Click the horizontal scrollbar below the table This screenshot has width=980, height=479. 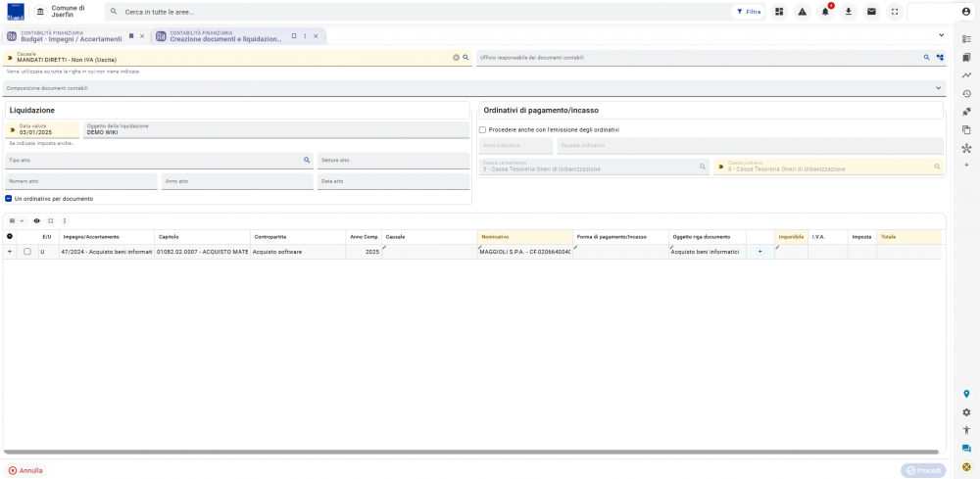pyautogui.click(x=471, y=452)
